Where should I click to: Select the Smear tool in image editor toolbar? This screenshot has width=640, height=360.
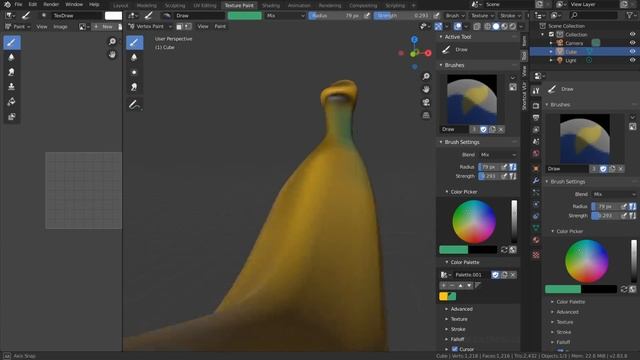pyautogui.click(x=12, y=72)
